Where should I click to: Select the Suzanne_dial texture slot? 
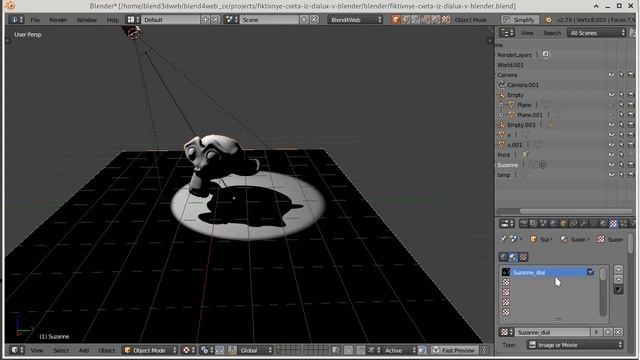click(549, 272)
